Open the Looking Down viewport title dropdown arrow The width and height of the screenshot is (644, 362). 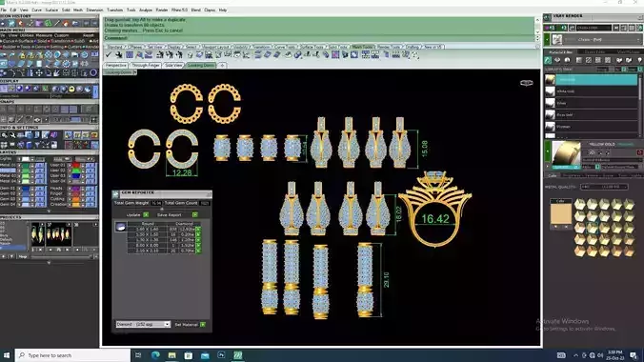point(134,72)
